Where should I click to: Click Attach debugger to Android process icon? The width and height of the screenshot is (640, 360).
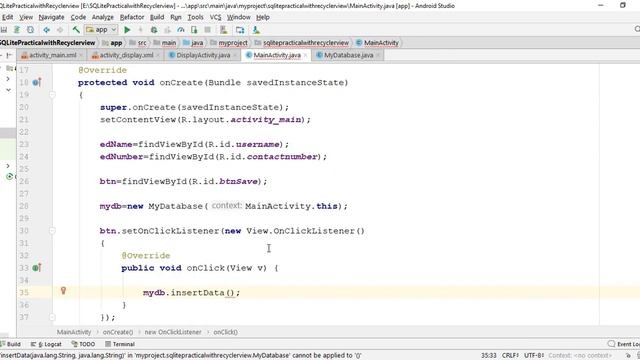194,30
